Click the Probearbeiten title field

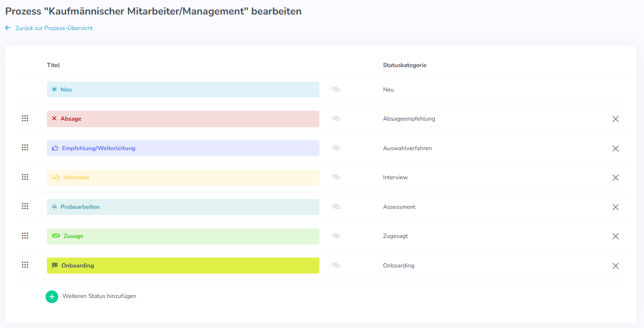pos(183,207)
